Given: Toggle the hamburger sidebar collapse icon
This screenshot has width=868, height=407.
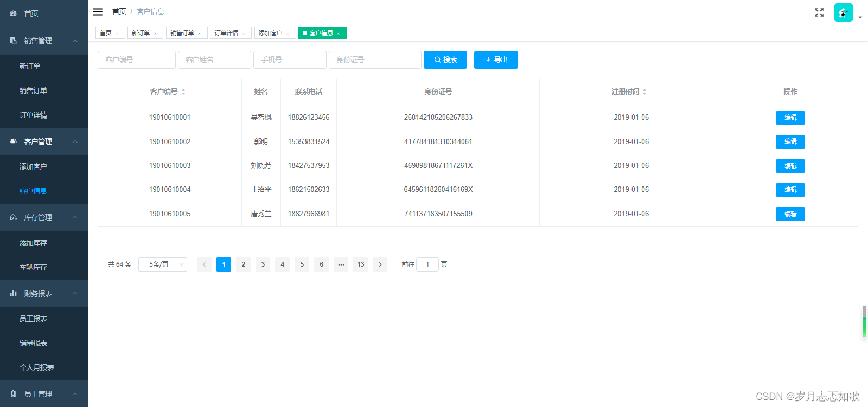Looking at the screenshot, I should pos(98,11).
